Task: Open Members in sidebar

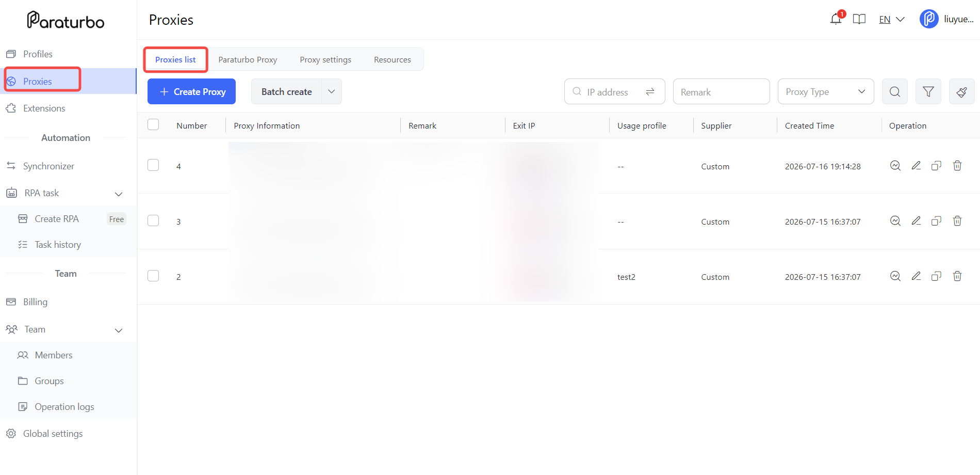Action: [68, 355]
